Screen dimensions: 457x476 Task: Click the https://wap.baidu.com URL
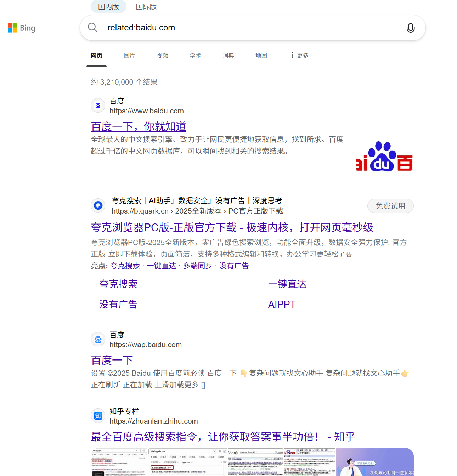pyautogui.click(x=146, y=345)
